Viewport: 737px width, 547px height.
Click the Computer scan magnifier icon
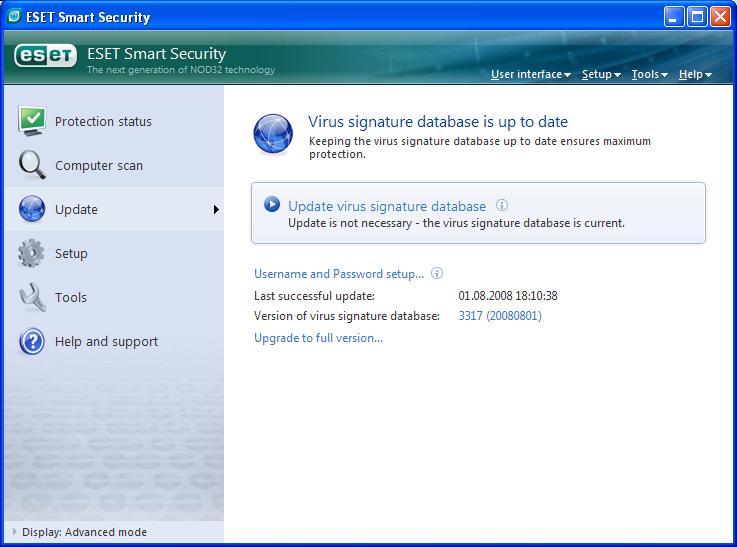(32, 165)
